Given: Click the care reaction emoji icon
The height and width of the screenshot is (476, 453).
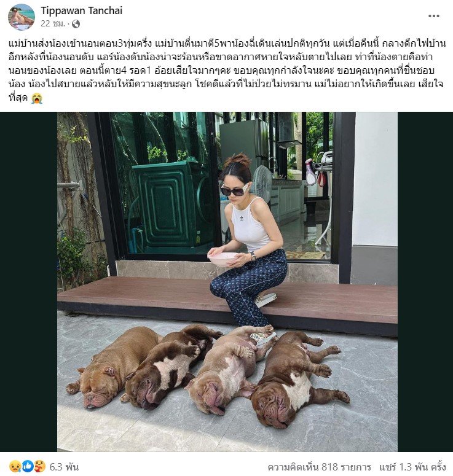Looking at the screenshot, I should click(40, 467).
